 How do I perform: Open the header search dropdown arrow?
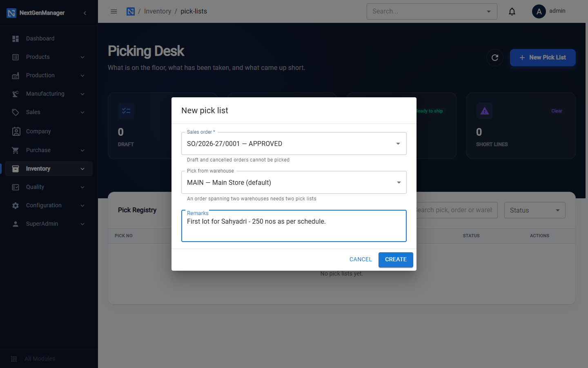[489, 11]
